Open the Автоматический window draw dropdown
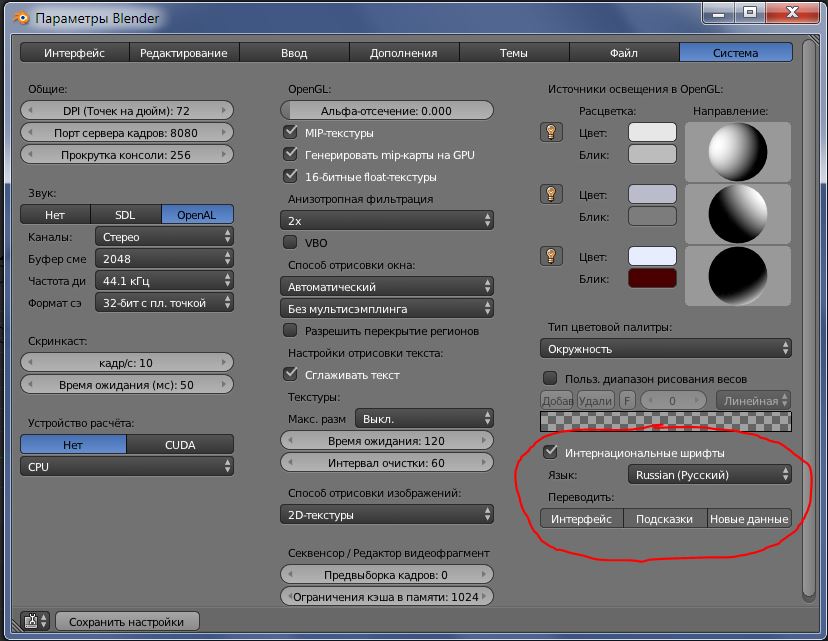The width and height of the screenshot is (828, 641). coord(387,287)
